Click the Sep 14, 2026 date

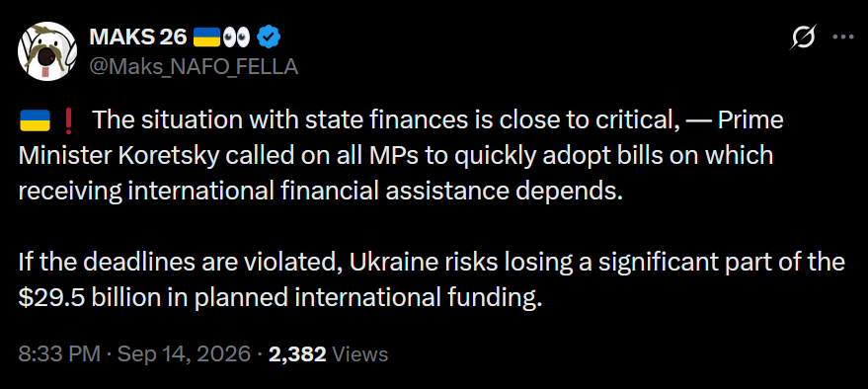(x=184, y=353)
